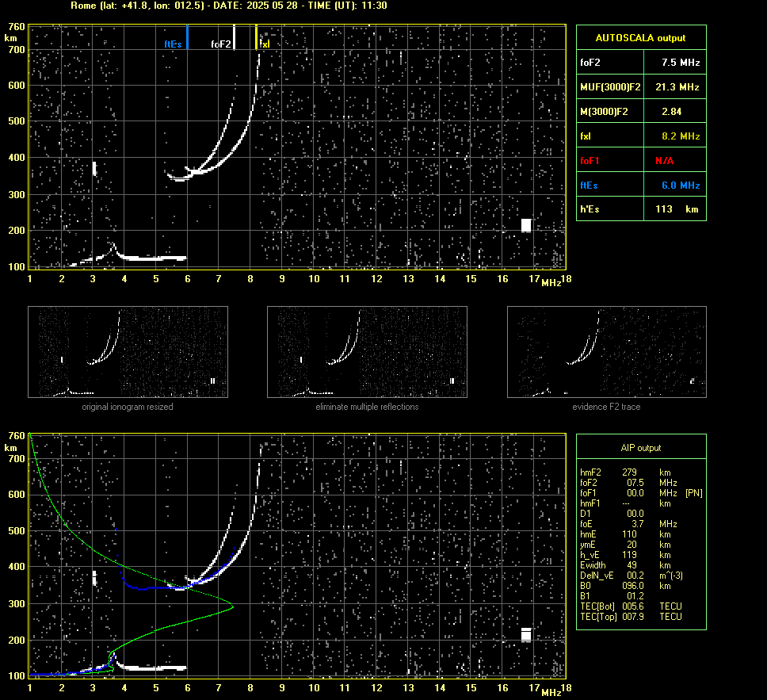Select the hmE 110 km row

click(x=626, y=534)
